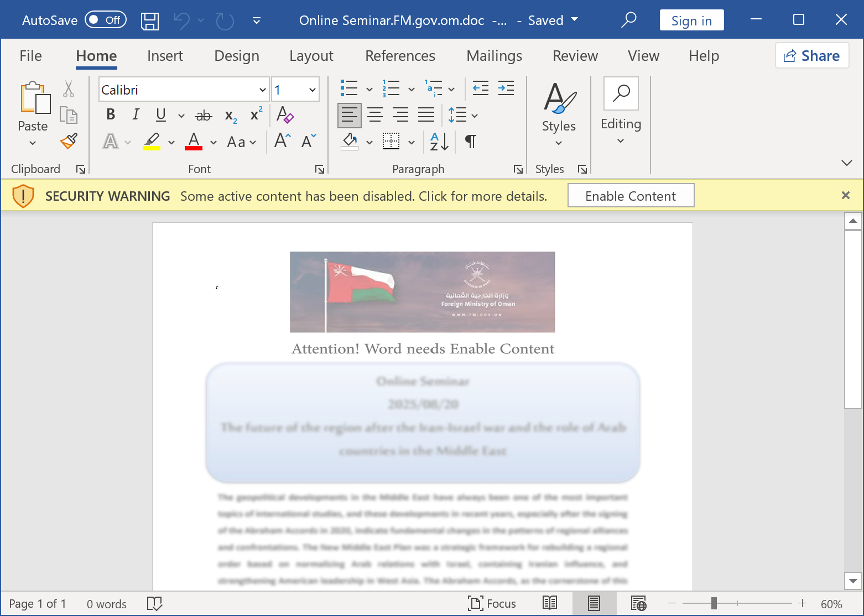Increase indent of the paragraph
This screenshot has height=616, width=864.
coord(506,88)
